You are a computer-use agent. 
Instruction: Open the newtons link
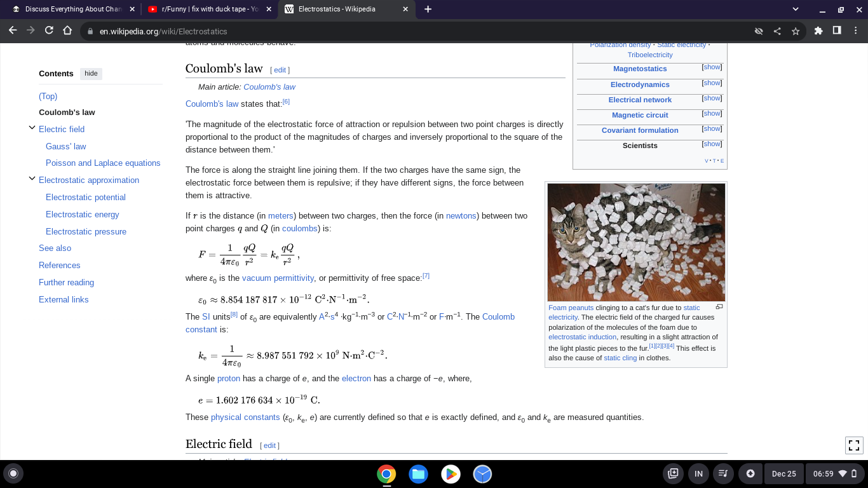coord(461,216)
